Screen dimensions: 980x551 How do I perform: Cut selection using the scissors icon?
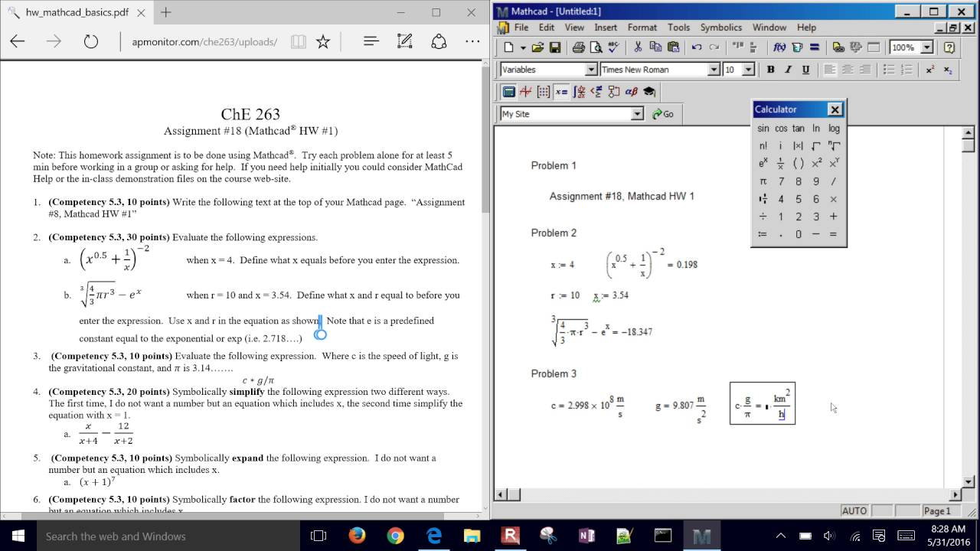[638, 47]
